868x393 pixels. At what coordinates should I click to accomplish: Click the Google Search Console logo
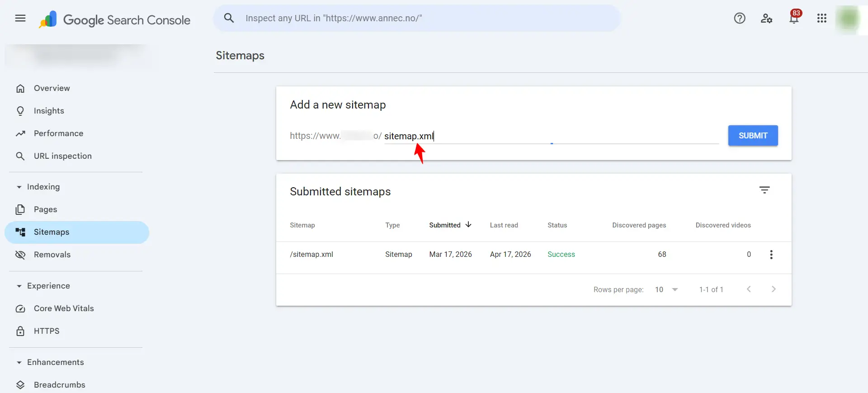(114, 19)
